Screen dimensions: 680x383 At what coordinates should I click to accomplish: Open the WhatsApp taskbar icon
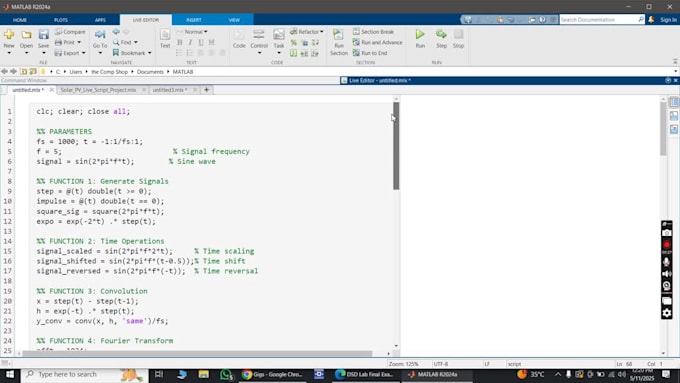pyautogui.click(x=226, y=374)
